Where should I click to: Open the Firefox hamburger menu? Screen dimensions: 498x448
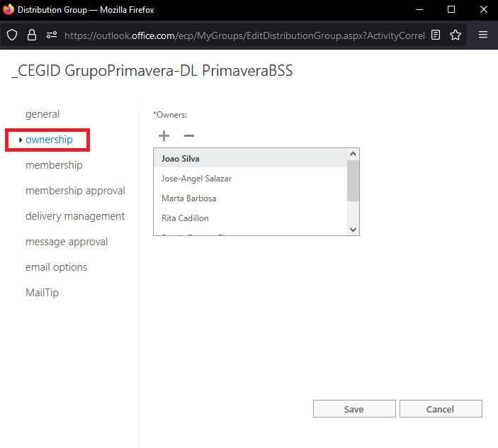point(483,35)
